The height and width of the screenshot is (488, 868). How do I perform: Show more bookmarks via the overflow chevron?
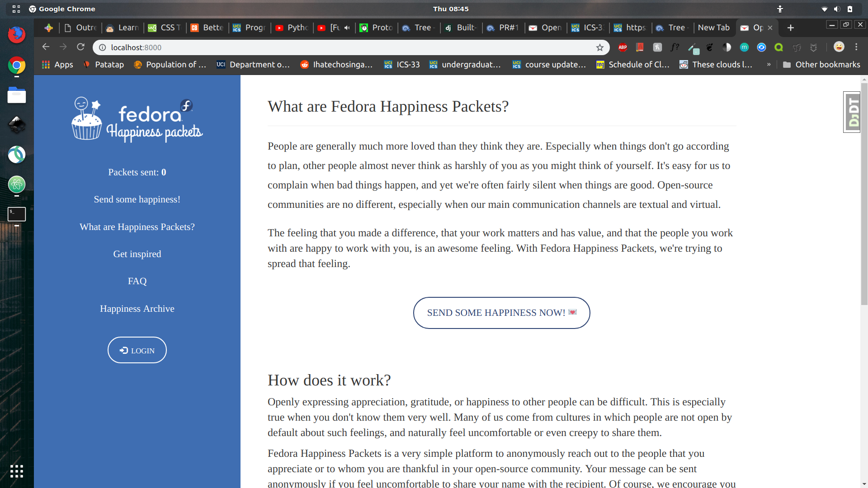[x=769, y=65]
